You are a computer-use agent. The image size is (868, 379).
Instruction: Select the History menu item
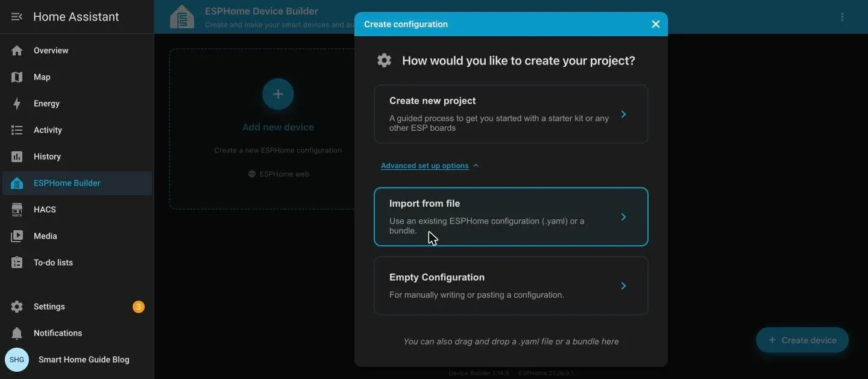(77, 157)
